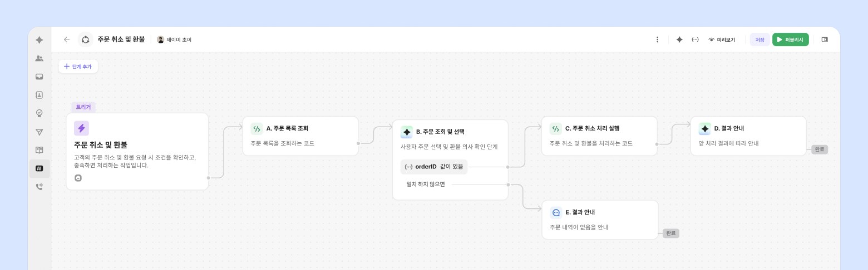Open the contacts sidebar icon
868x270 pixels.
pyautogui.click(x=40, y=95)
